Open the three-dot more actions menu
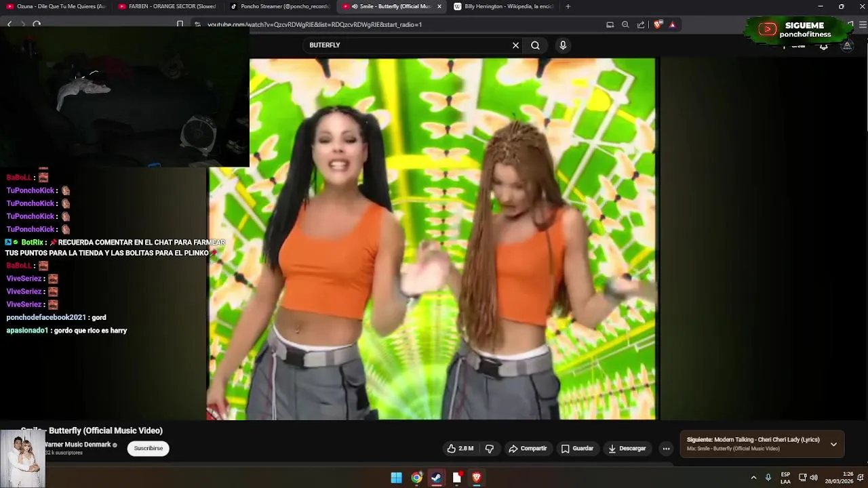Viewport: 868px width, 488px height. tap(666, 449)
